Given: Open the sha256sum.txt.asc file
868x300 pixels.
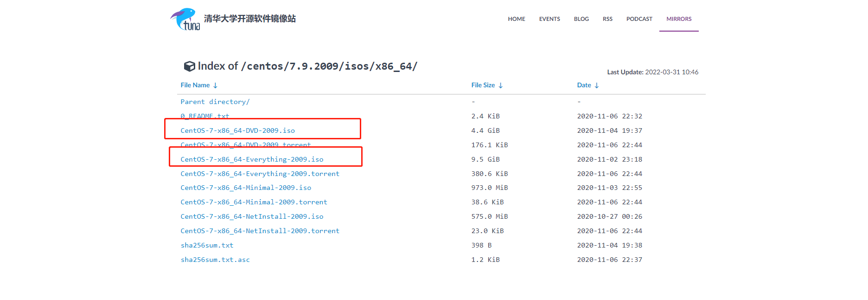Looking at the screenshot, I should coord(215,260).
